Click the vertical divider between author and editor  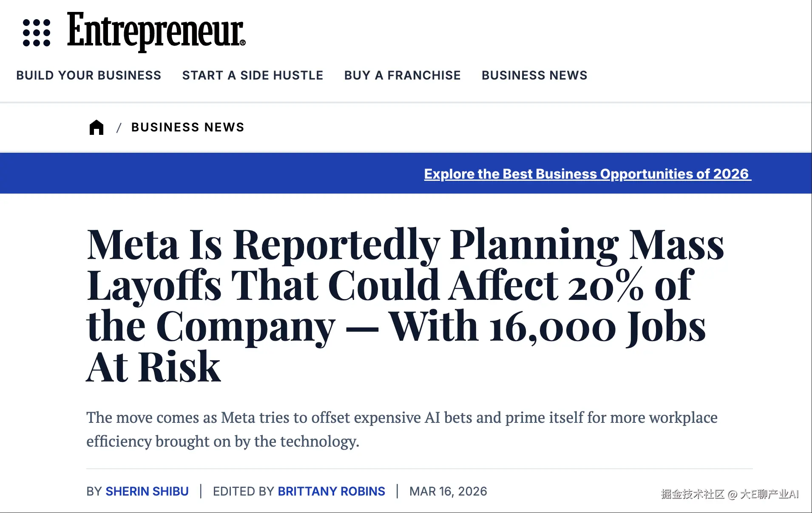(x=201, y=491)
